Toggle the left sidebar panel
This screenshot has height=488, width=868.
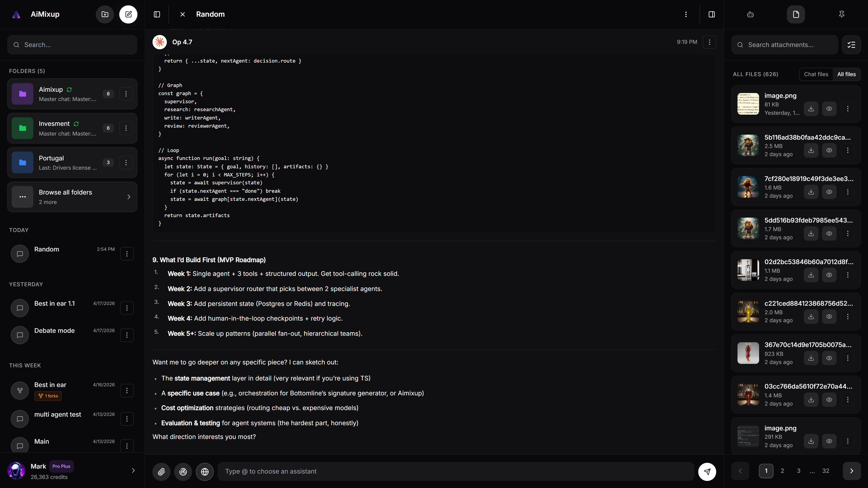[x=157, y=14]
